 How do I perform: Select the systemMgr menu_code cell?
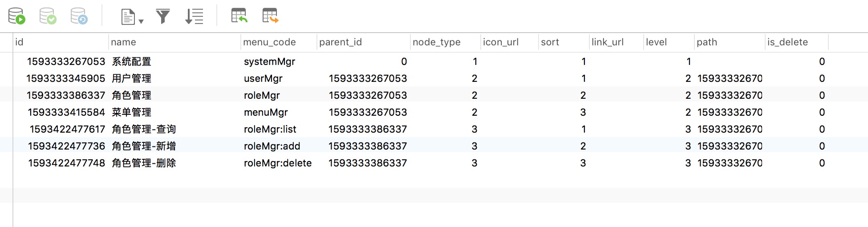269,61
